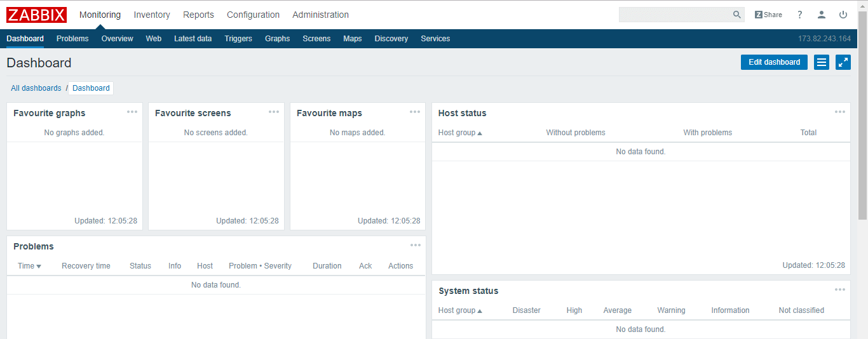Go to the Services submenu tab
The width and height of the screenshot is (868, 339).
click(435, 39)
